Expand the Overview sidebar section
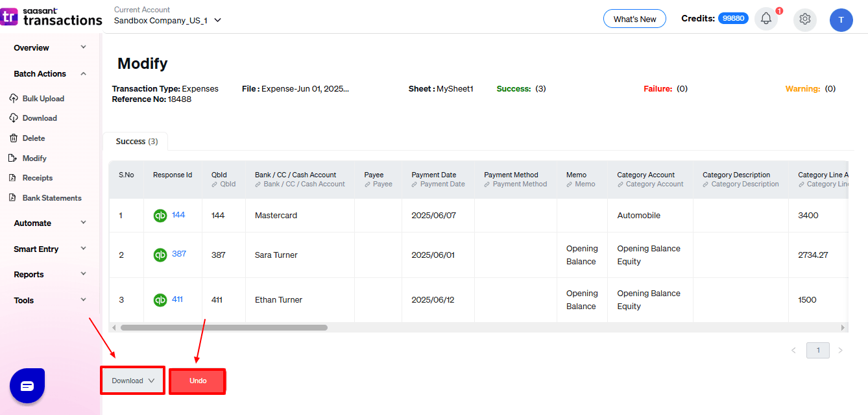Viewport: 868px width, 415px height. point(50,48)
